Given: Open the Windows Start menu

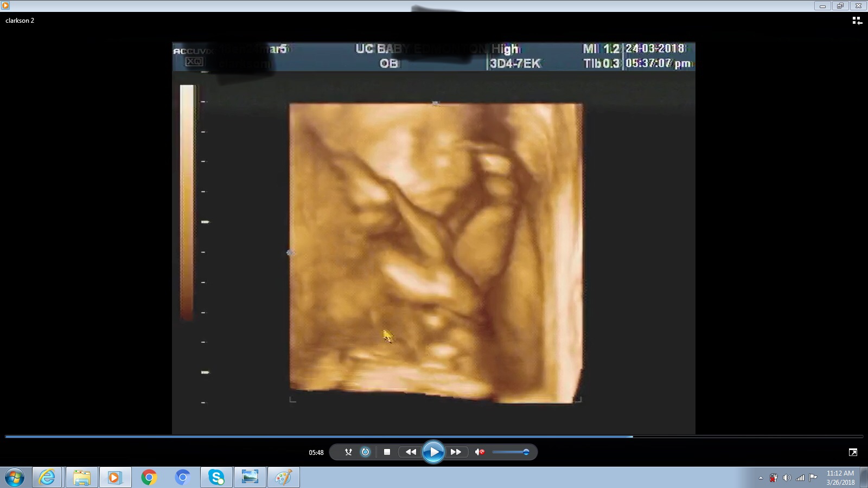Looking at the screenshot, I should pyautogui.click(x=15, y=477).
